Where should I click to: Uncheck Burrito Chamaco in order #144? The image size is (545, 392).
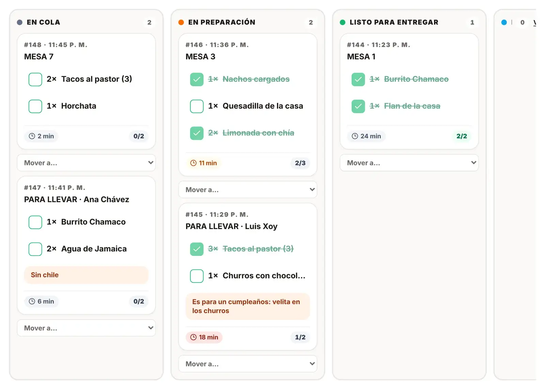[358, 79]
